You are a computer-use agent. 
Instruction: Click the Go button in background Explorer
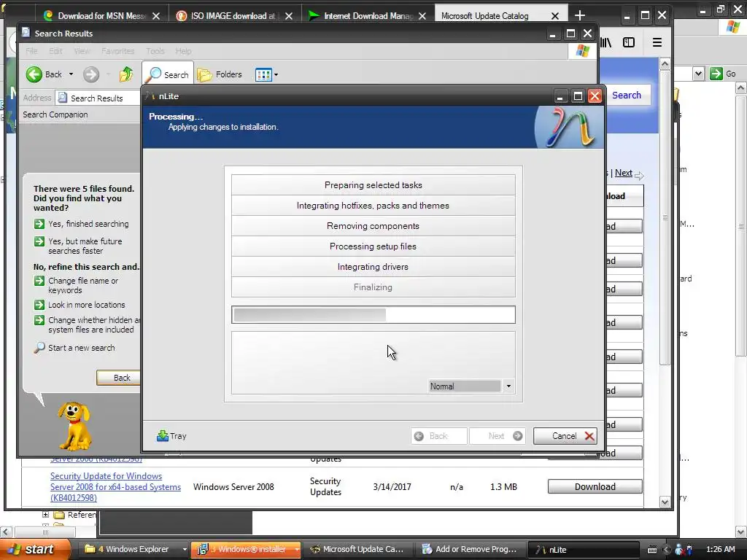click(x=723, y=74)
